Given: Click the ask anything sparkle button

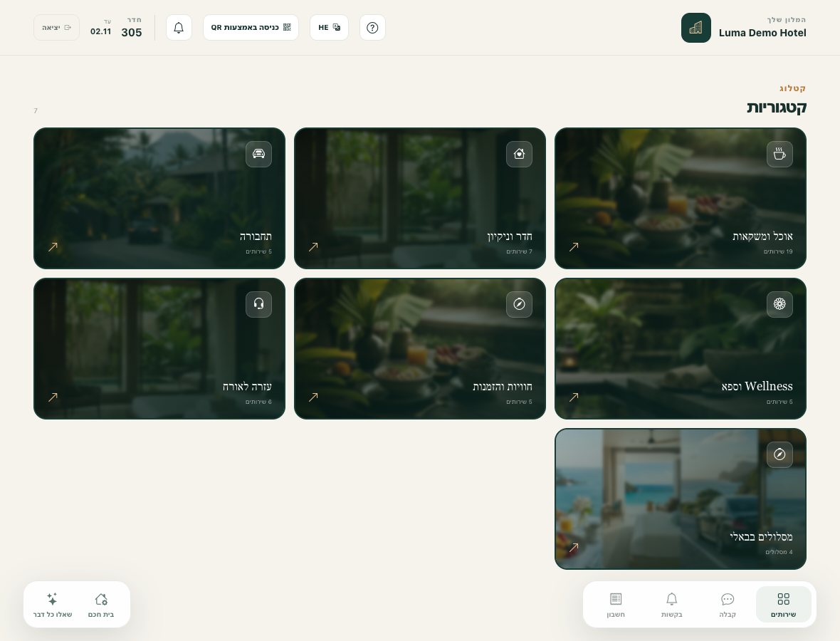Looking at the screenshot, I should (x=53, y=605).
